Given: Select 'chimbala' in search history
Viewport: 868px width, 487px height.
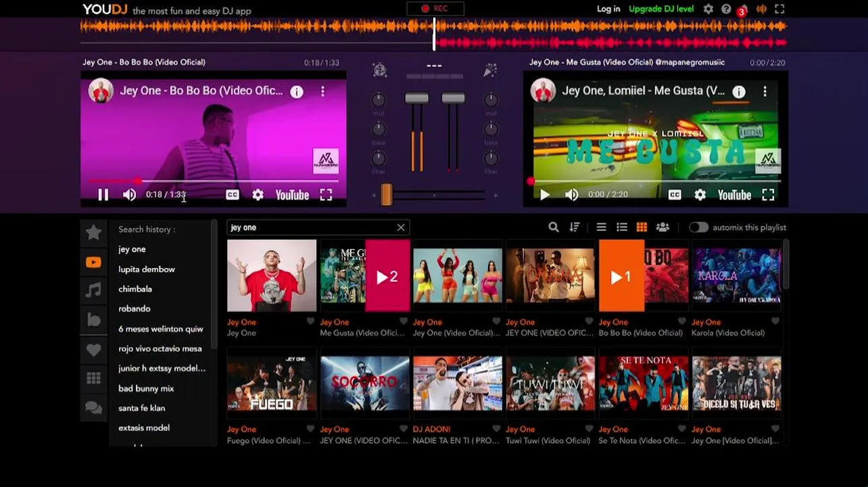Looking at the screenshot, I should [x=135, y=289].
